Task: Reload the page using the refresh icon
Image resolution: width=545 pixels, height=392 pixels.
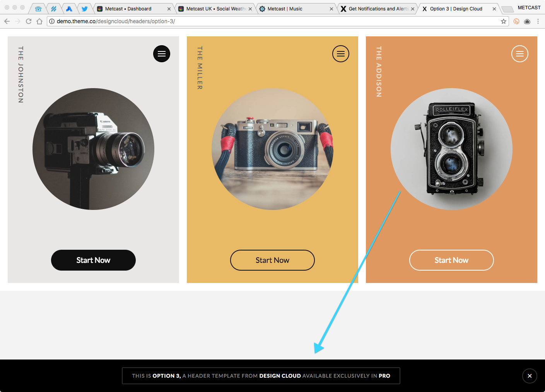Action: 29,21
